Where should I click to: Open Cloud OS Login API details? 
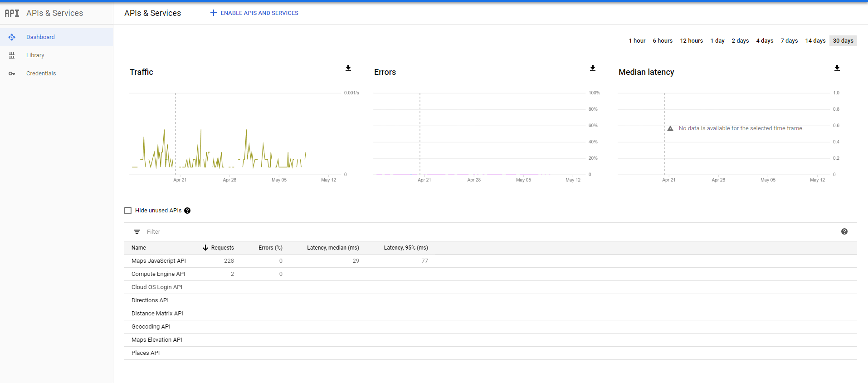[x=157, y=287]
